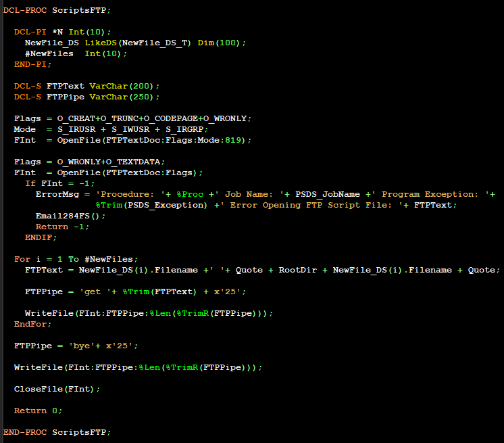
Task: Click the 'DCL-PROC ScriptsFTP;' opening line
Action: 57,10
